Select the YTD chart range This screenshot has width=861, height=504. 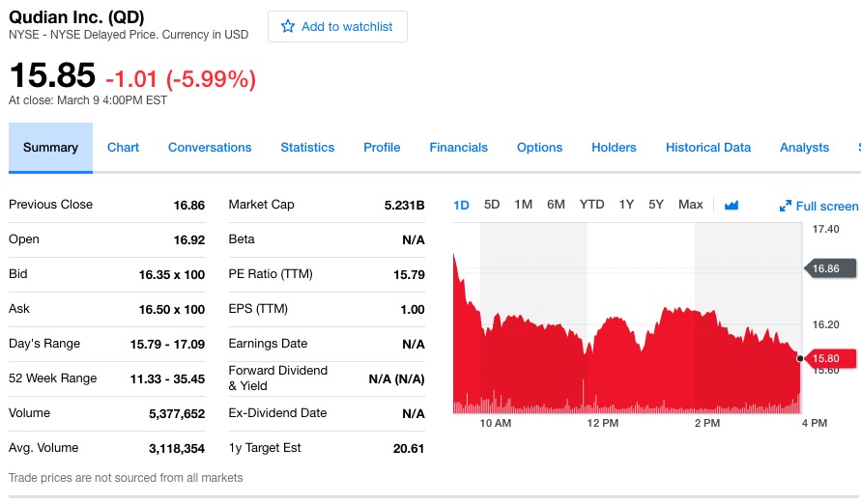tap(592, 205)
